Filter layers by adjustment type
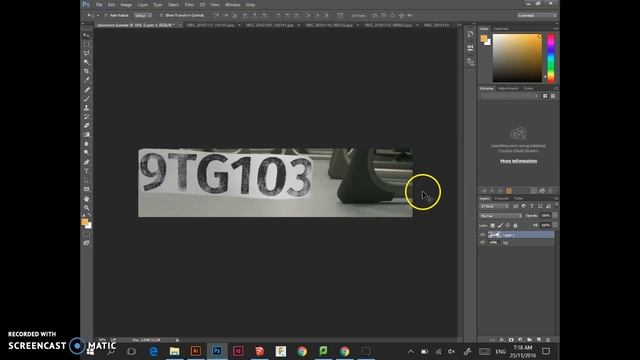Image resolution: width=640 pixels, height=360 pixels. pos(524,206)
